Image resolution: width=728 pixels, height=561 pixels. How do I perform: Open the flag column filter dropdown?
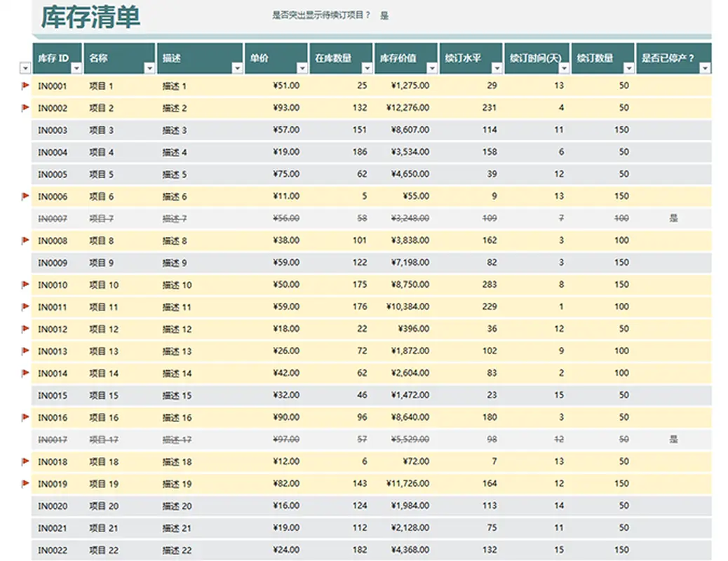25,68
